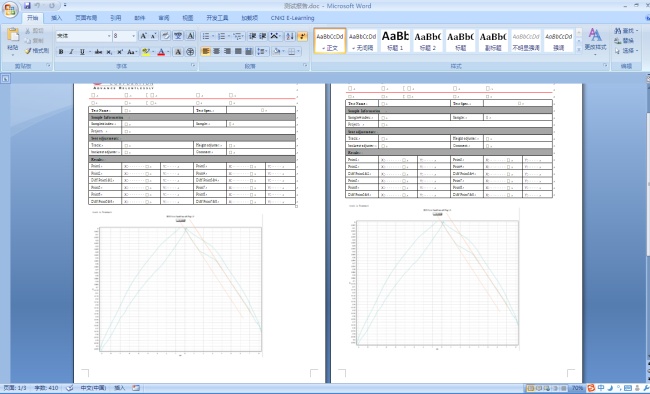Switch to the Review (审阅) tab
Viewport: 650px width, 394px height.
click(164, 18)
